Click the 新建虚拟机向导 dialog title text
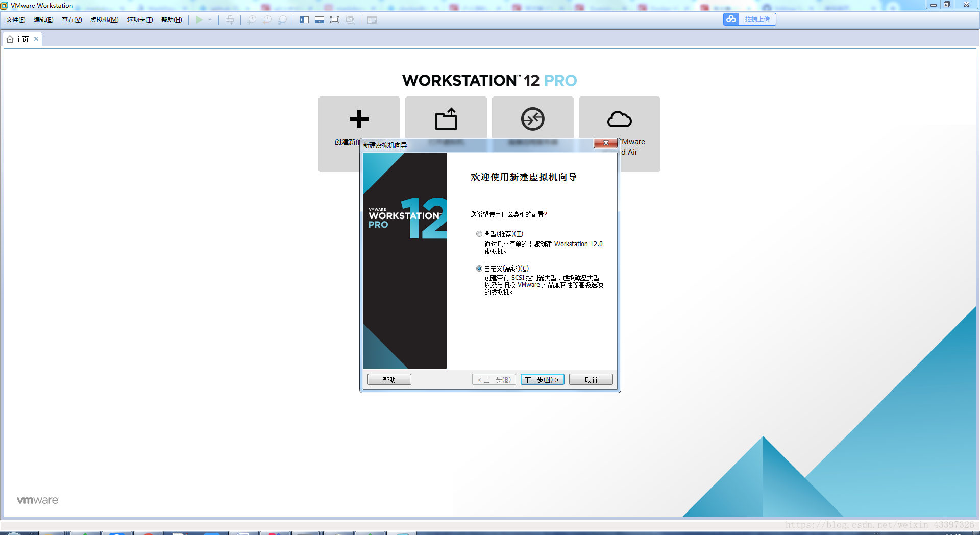 tap(385, 145)
